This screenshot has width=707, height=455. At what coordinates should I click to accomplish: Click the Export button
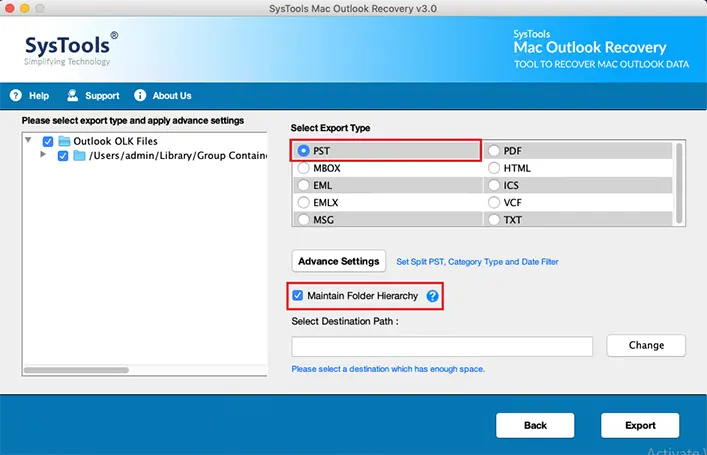click(640, 425)
